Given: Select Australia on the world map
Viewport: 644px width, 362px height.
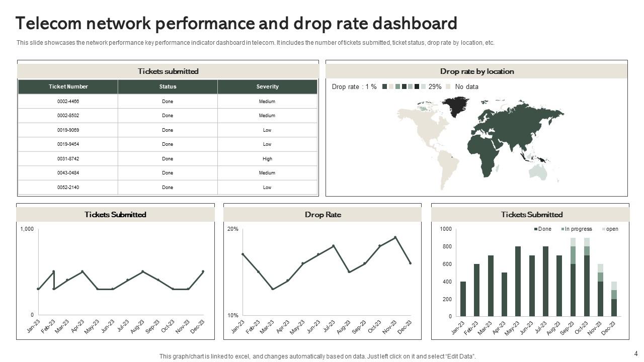Looking at the screenshot, I should click(537, 171).
